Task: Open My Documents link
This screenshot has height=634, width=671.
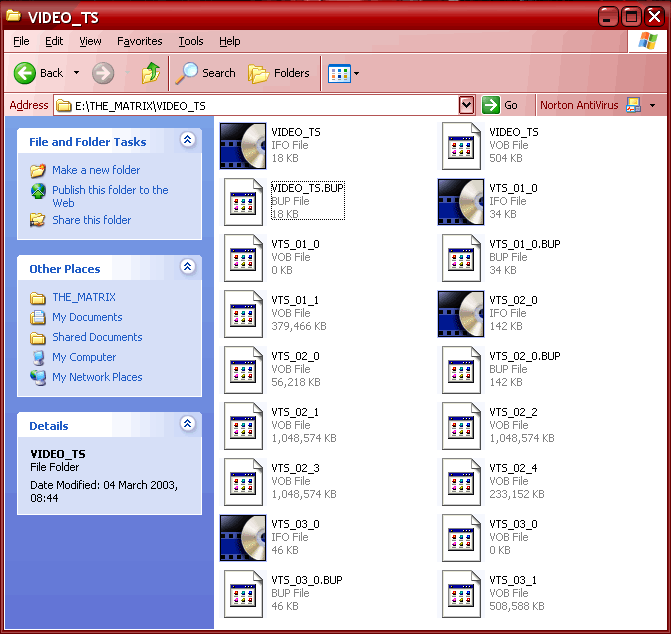Action: coord(87,317)
